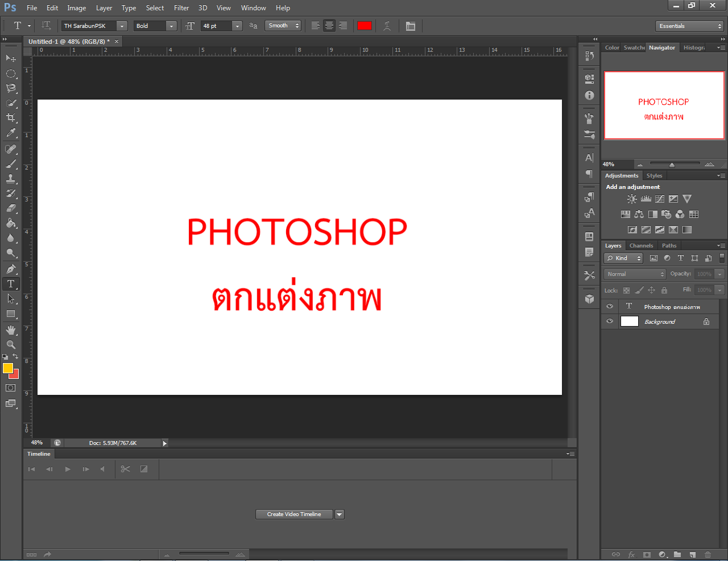Toggle Right align text
The image size is (728, 561).
click(343, 26)
